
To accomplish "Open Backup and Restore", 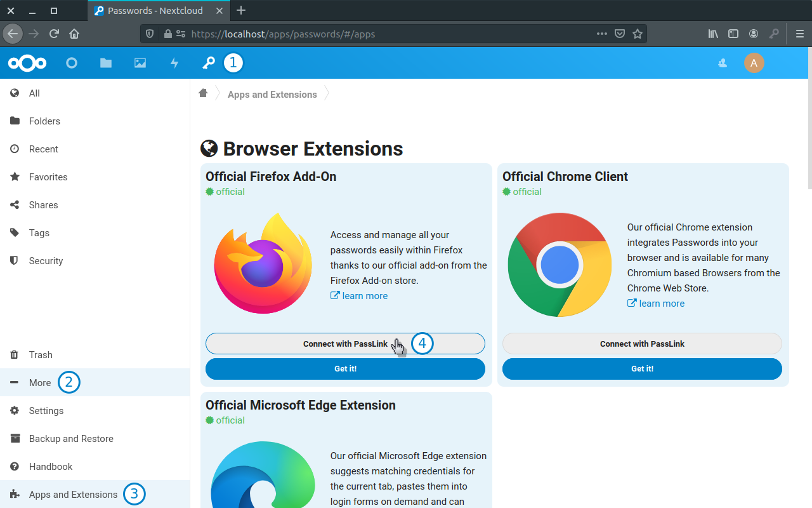I will coord(95,439).
